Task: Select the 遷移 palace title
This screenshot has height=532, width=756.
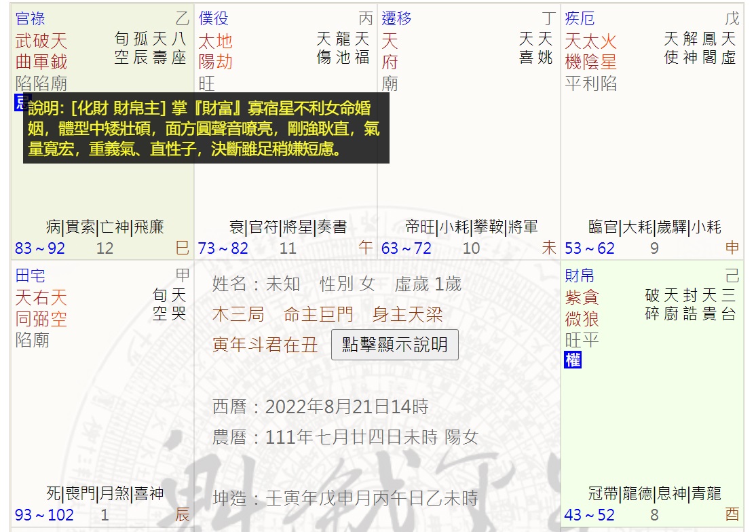Action: point(396,19)
